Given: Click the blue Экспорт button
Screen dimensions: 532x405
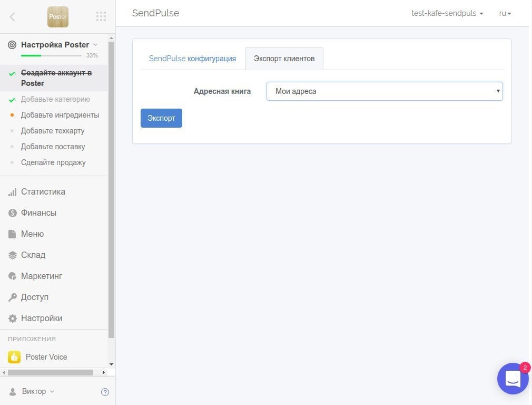Looking at the screenshot, I should [x=162, y=118].
